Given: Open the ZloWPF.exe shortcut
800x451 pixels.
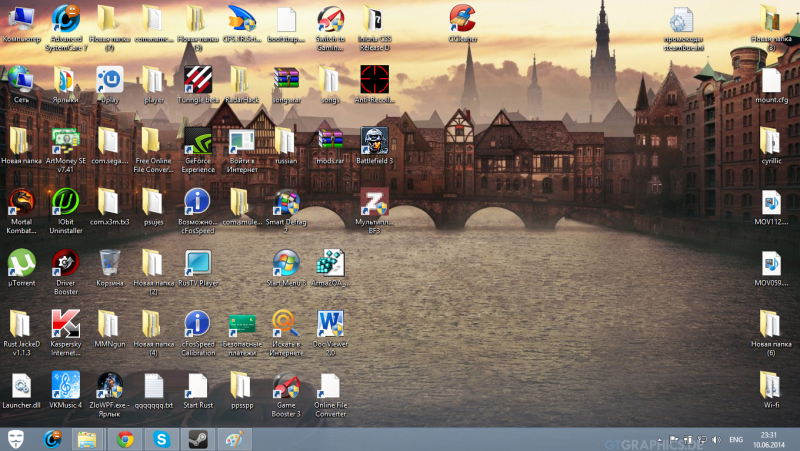Looking at the screenshot, I should point(110,385).
